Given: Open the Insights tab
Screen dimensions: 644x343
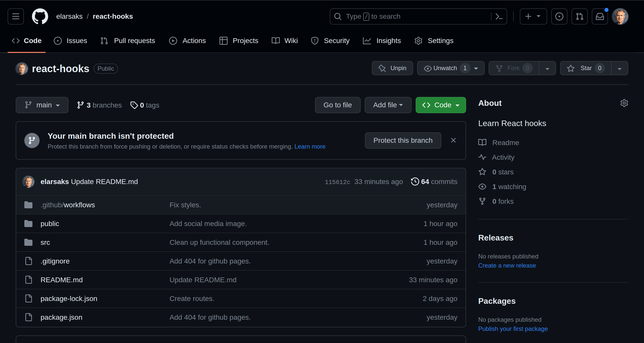Looking at the screenshot, I should click(x=382, y=41).
